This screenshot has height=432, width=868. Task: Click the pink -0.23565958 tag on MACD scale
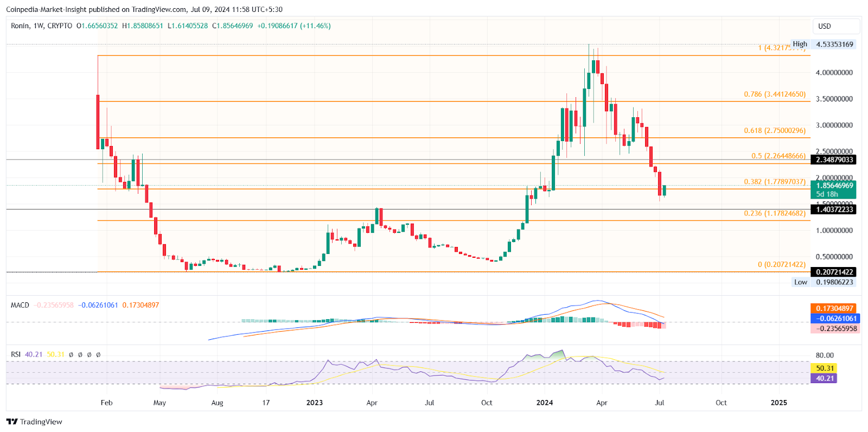click(x=835, y=328)
